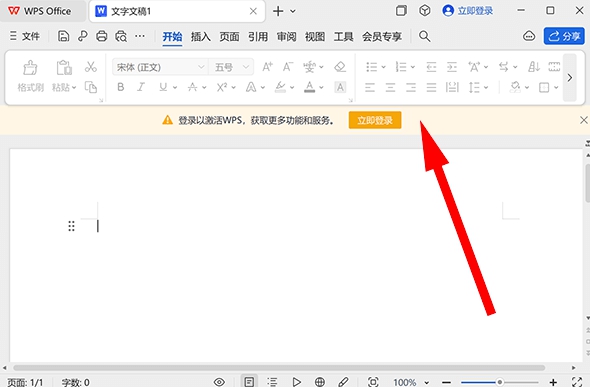The image size is (590, 387).
Task: Click 立即登录 link in title bar
Action: pos(475,11)
